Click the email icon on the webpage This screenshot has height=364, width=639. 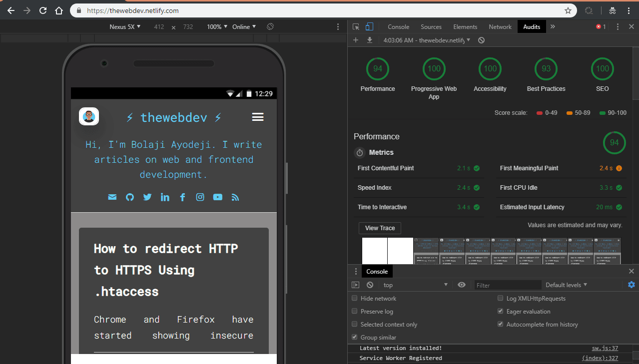pyautogui.click(x=112, y=197)
